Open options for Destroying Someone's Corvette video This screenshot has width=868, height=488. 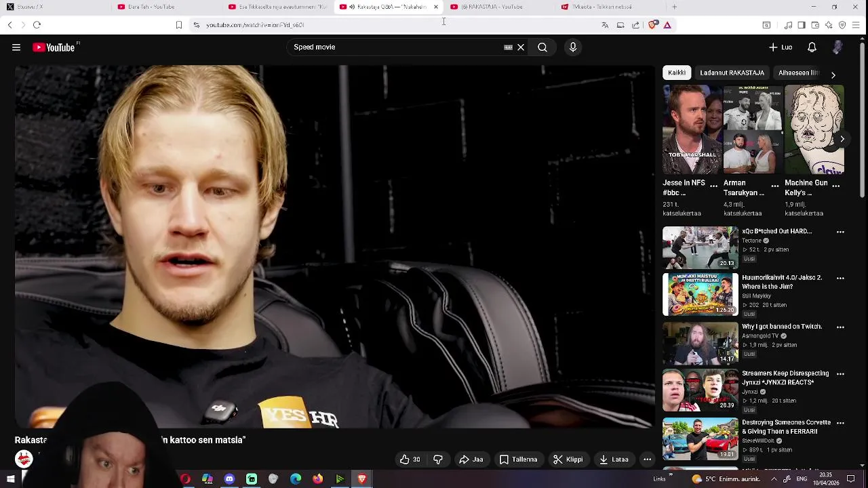click(x=840, y=423)
